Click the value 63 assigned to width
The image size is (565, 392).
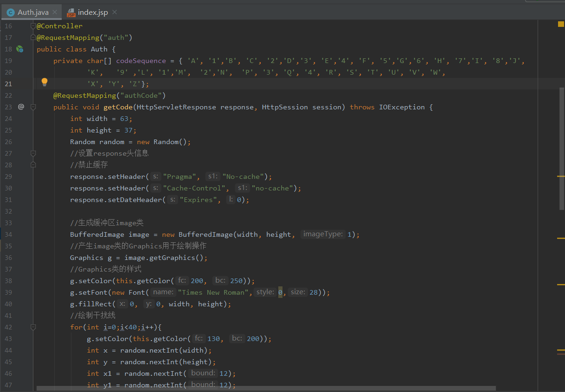[x=124, y=119]
